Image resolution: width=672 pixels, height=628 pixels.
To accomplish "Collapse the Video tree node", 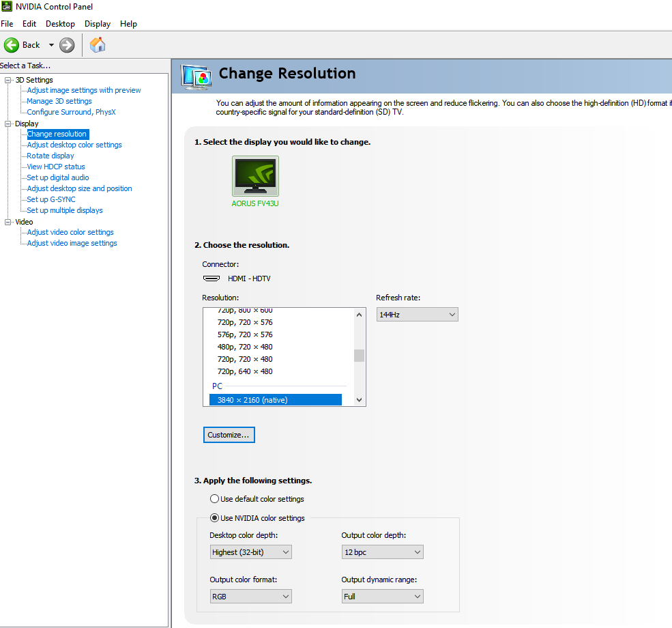I will tap(8, 222).
